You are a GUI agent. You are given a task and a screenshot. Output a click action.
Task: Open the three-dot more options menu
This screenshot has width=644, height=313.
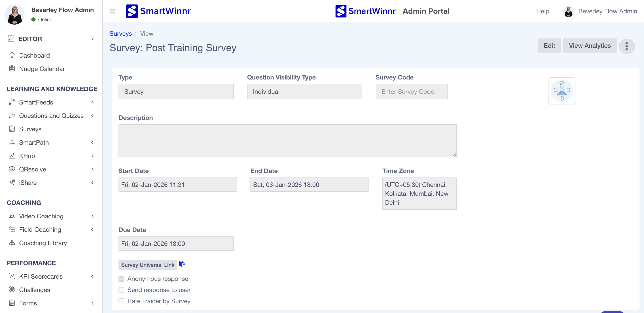tap(627, 46)
